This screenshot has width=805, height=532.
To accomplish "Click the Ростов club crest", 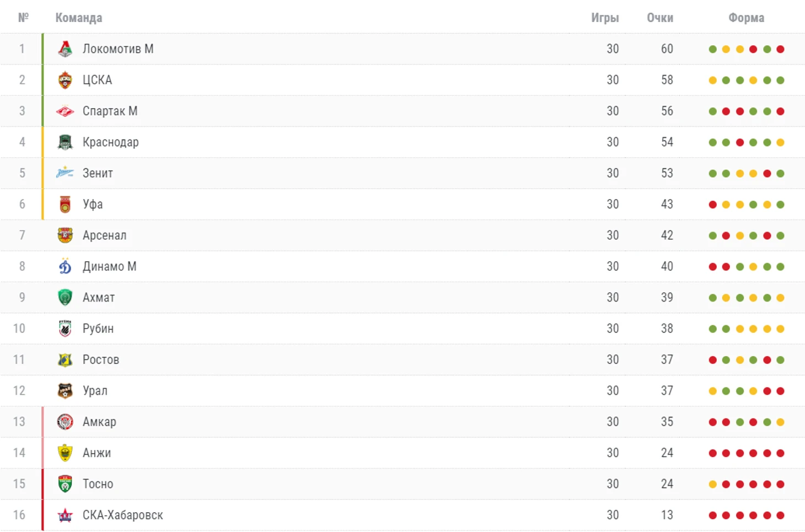I will pos(65,360).
